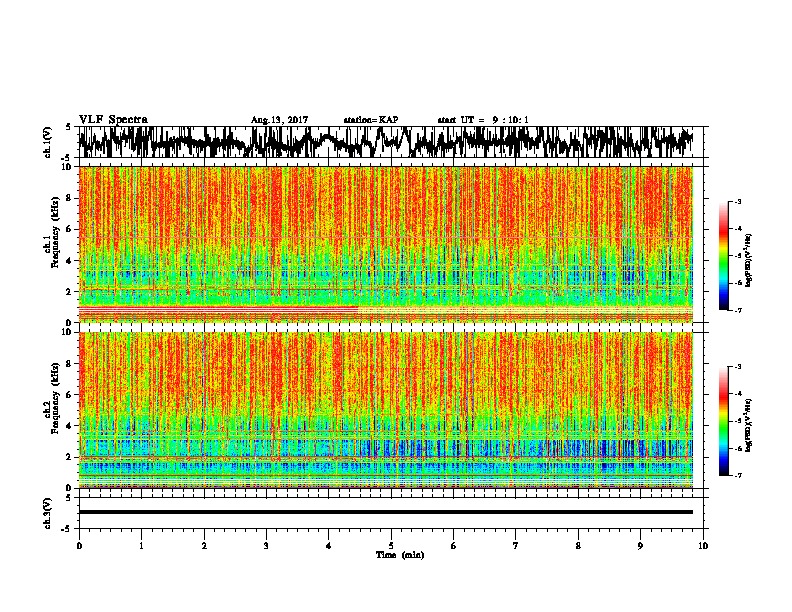
Task: Click the "ch.3(V)" axis label
Action: (48, 513)
